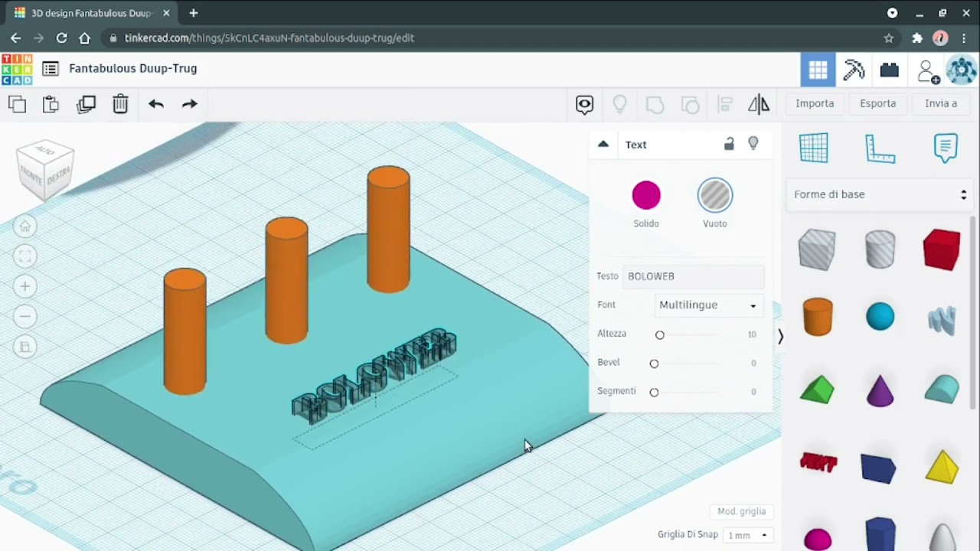Lock the Text shape editing

(729, 144)
